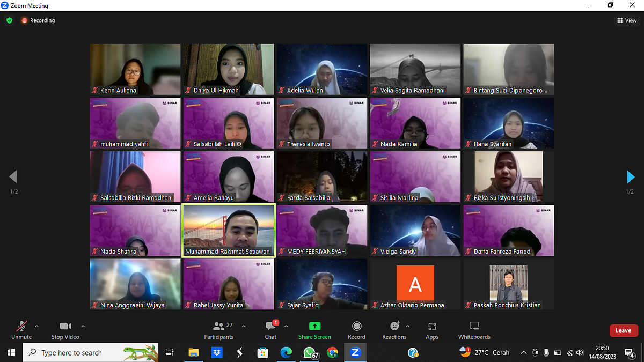The width and height of the screenshot is (644, 362).
Task: Toggle Stop Video camera
Action: [x=65, y=330]
